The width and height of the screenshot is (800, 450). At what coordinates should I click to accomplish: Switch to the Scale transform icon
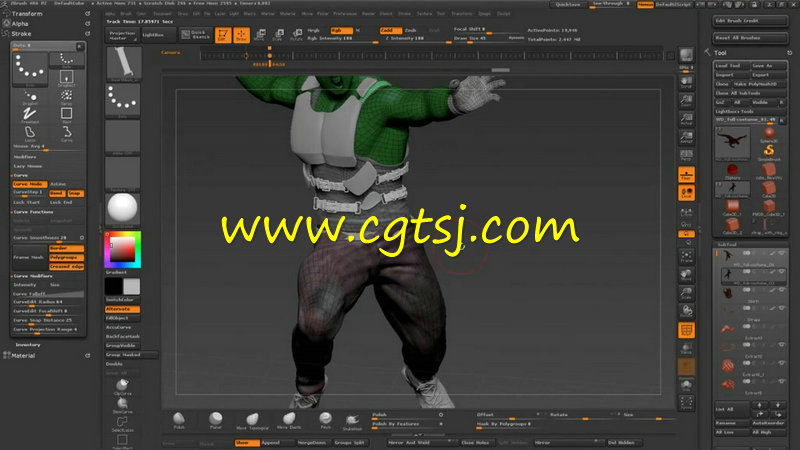278,35
